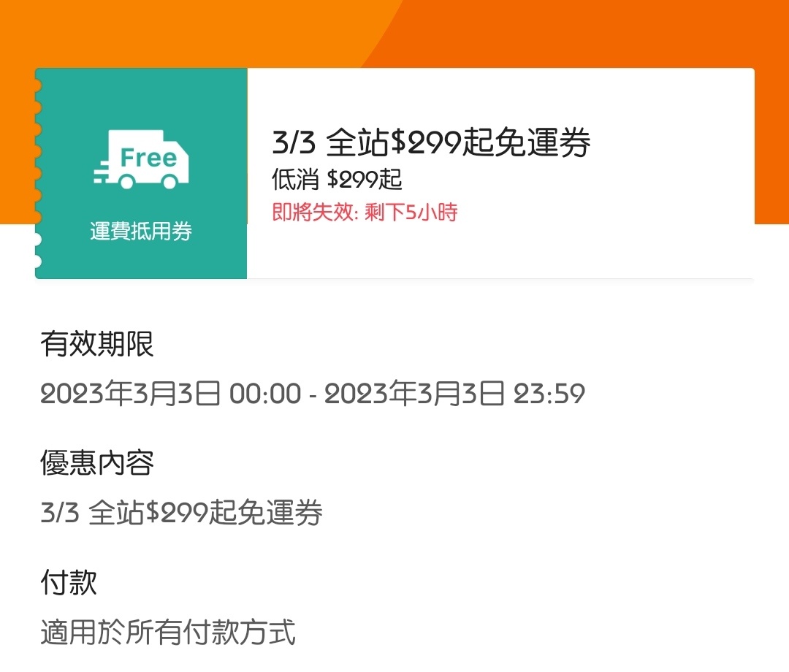Click the word Free on the truck
Image resolution: width=789 pixels, height=672 pixels.
(x=148, y=158)
